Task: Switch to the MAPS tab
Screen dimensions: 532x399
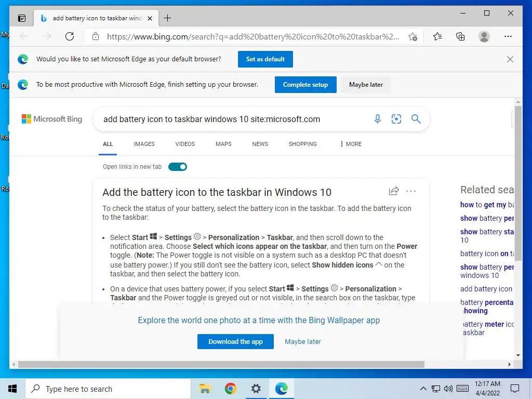Action: coord(223,144)
